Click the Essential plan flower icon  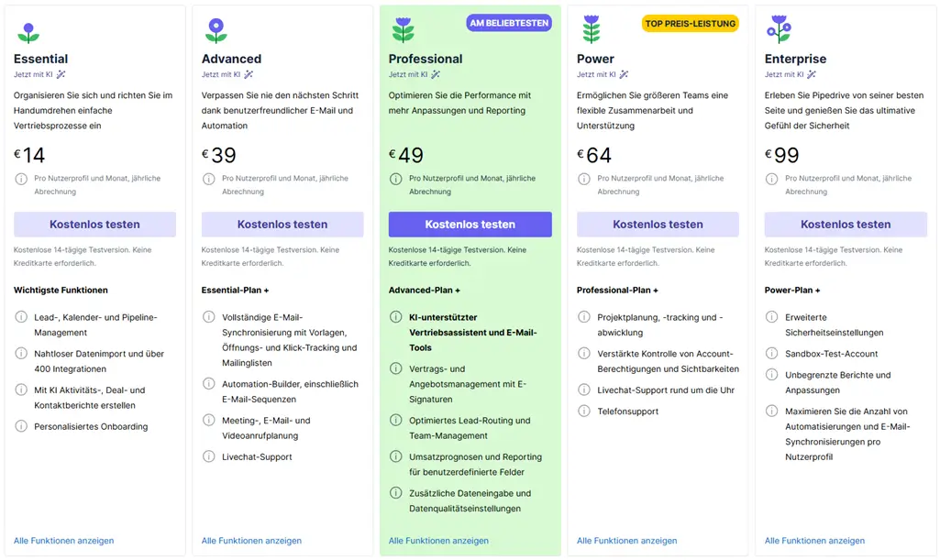28,33
